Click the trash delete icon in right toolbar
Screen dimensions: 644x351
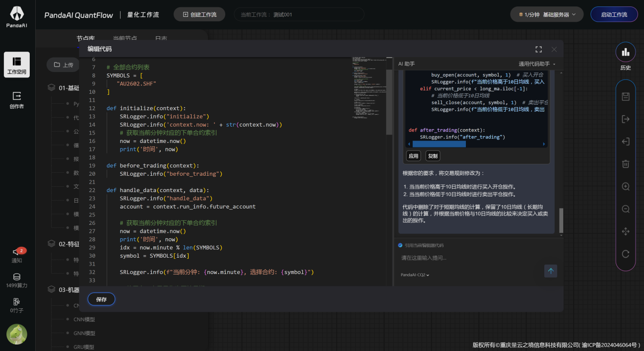click(x=626, y=164)
